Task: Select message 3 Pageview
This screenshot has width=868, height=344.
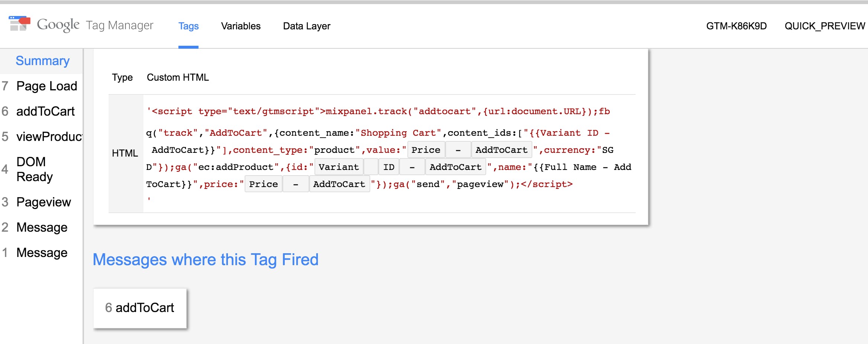Action: pos(41,202)
